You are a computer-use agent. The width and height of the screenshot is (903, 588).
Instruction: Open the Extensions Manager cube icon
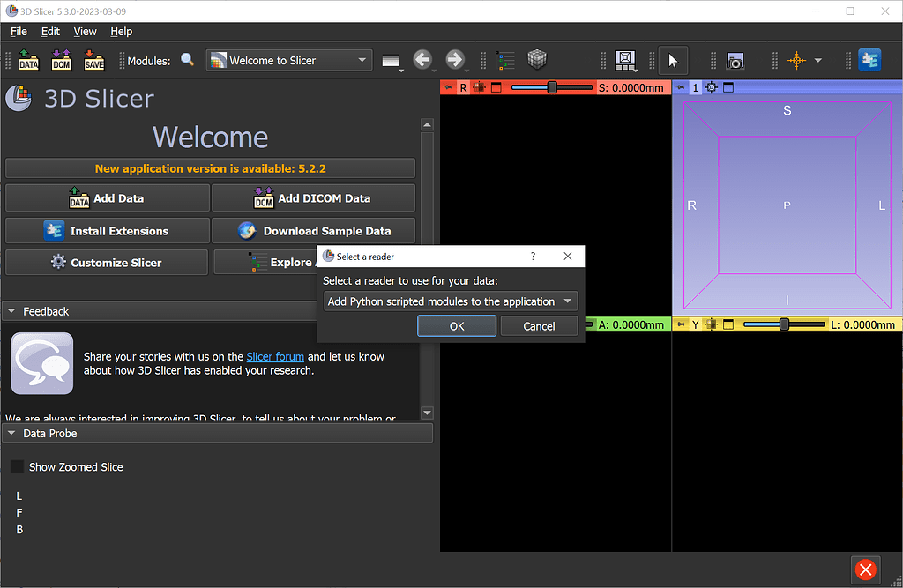point(537,60)
